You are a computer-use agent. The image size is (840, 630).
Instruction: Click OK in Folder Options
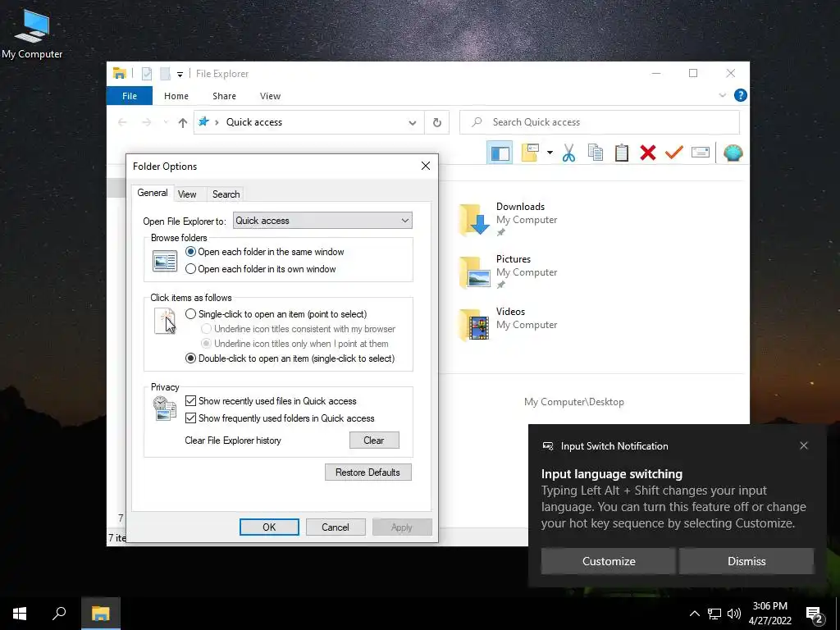pos(269,527)
